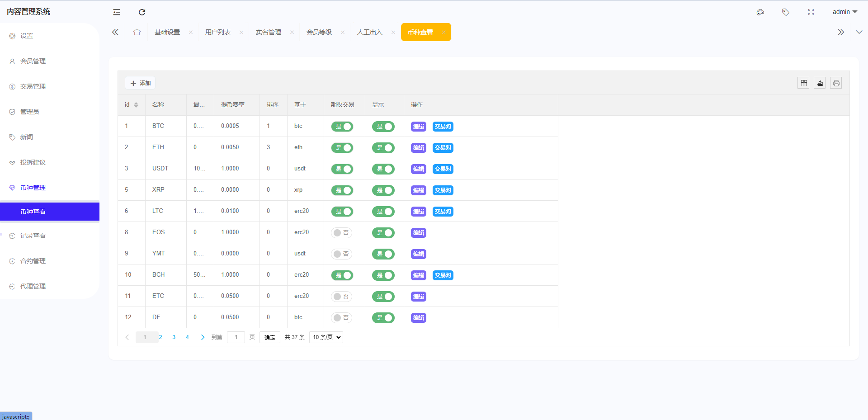
Task: Click the tag icon in the top bar
Action: click(x=785, y=12)
